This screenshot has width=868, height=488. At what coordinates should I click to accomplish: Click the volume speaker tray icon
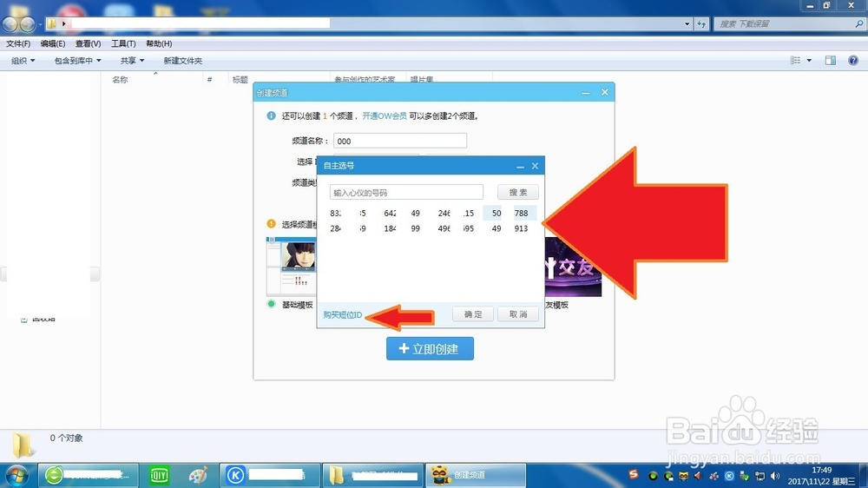[775, 476]
